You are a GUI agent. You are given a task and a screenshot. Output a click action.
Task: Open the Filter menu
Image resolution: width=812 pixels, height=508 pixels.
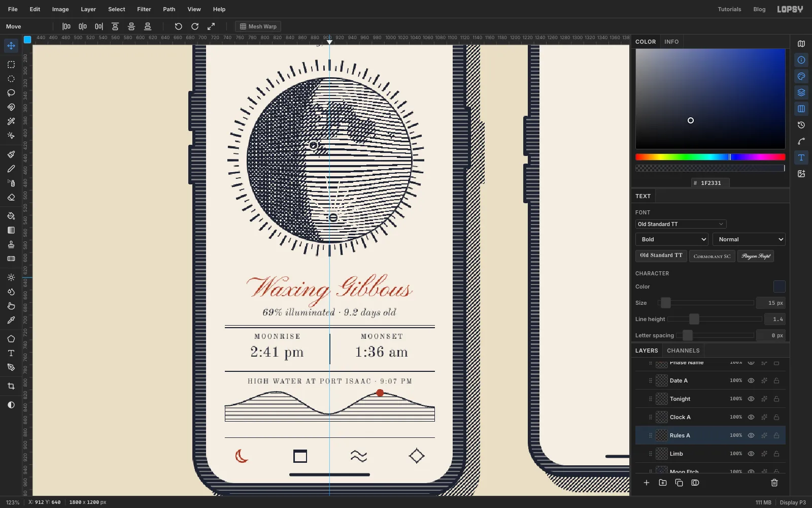pos(144,9)
